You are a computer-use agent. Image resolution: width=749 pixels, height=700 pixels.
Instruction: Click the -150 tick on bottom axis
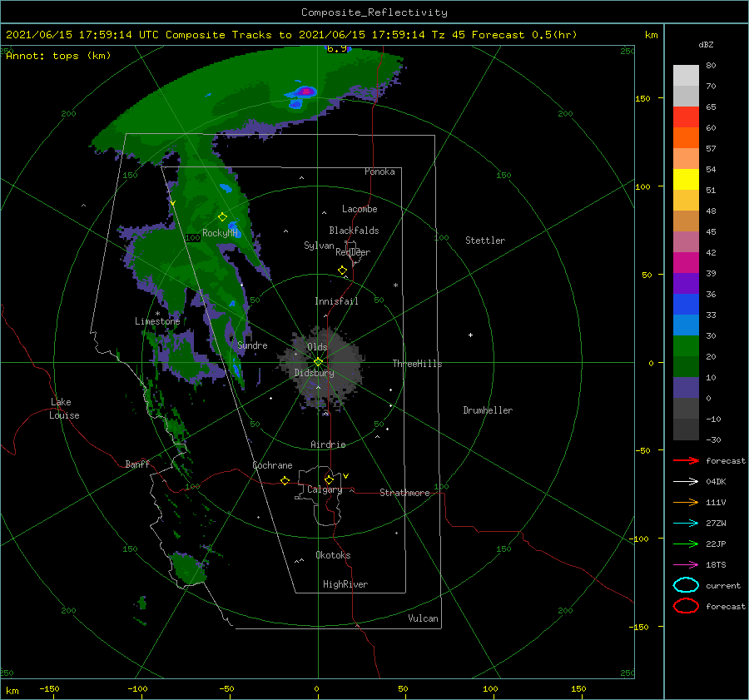tap(49, 688)
